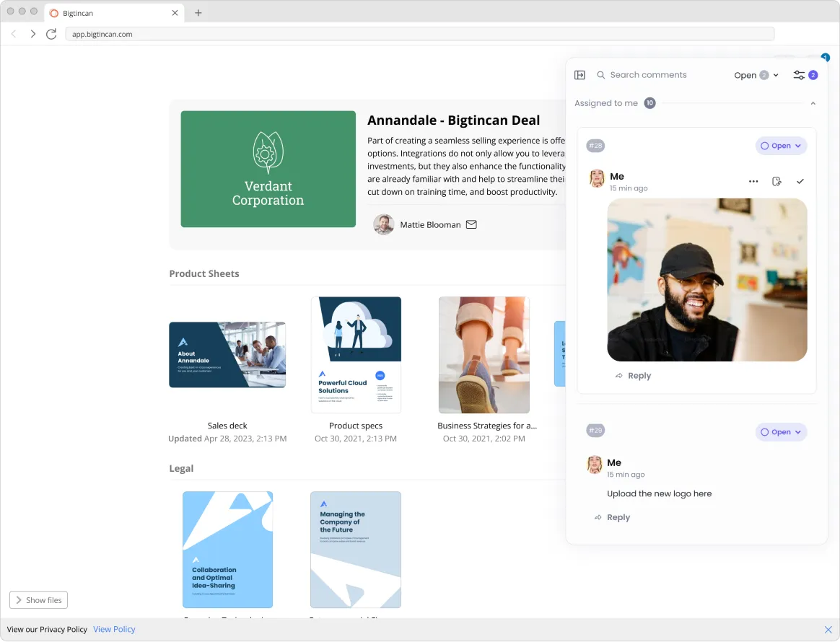Click Mattie Blooman's avatar
This screenshot has height=642, width=840.
(x=384, y=225)
